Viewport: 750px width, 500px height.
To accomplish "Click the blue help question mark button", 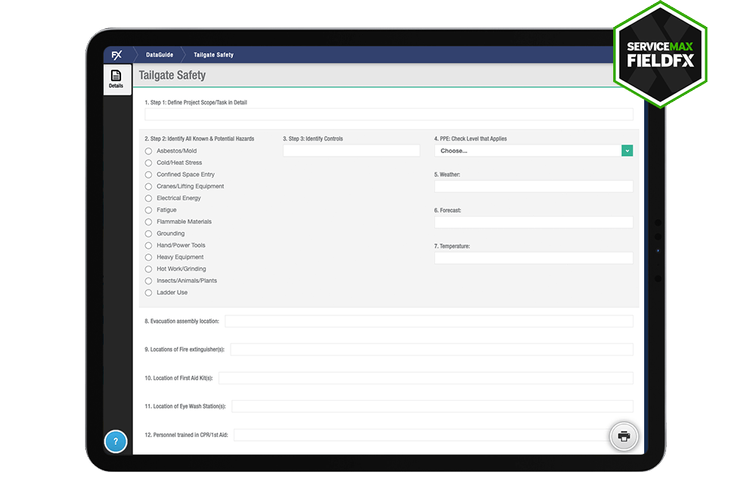I will (116, 440).
